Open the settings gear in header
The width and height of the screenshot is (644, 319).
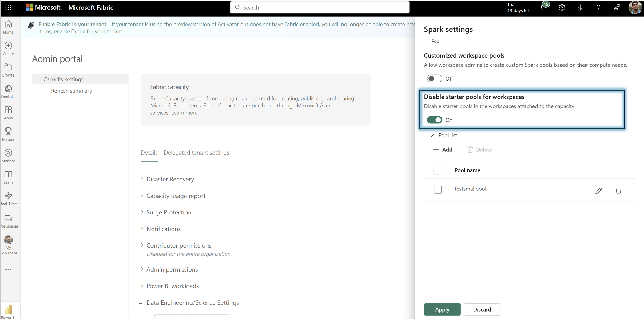(562, 7)
